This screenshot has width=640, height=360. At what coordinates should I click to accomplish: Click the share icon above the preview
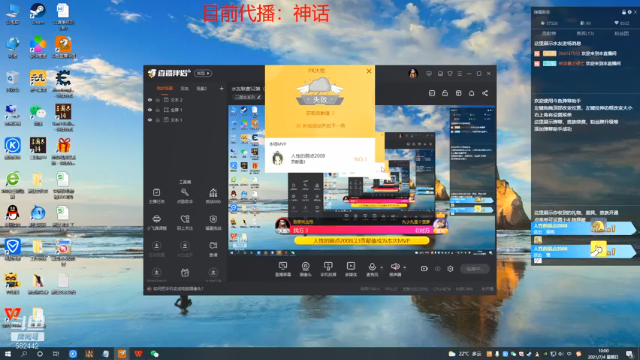(x=485, y=93)
